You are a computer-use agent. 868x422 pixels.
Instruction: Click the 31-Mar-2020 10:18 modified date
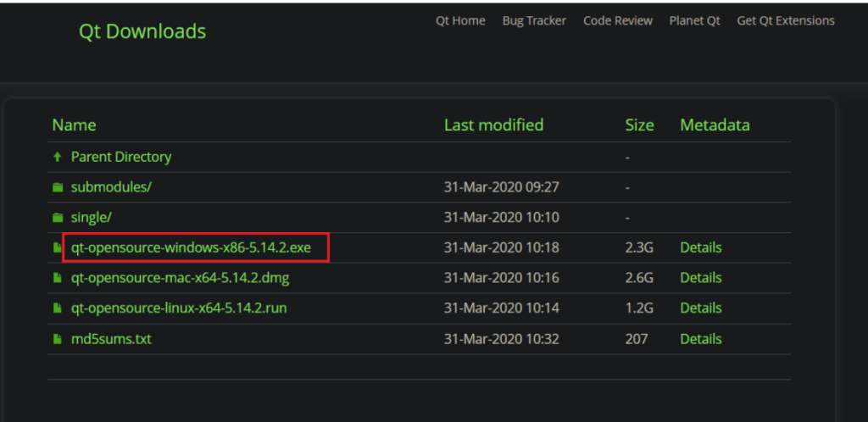pyautogui.click(x=502, y=247)
